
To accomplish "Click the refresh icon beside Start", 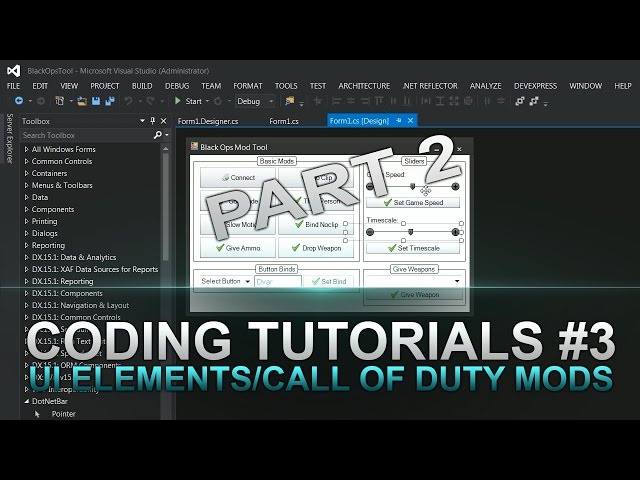I will (218, 101).
